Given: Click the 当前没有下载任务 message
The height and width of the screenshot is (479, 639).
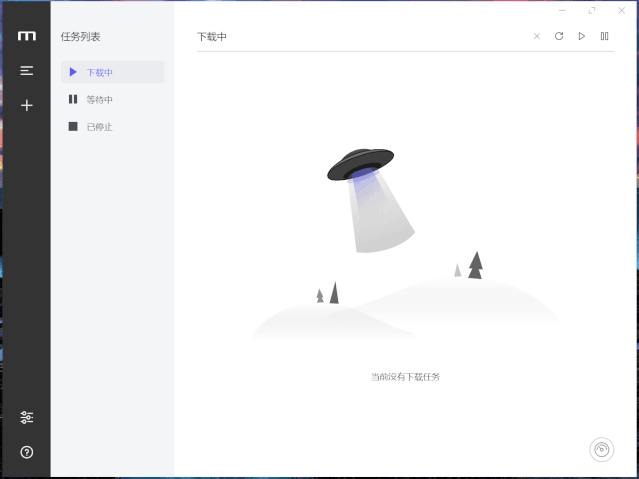Looking at the screenshot, I should click(405, 377).
